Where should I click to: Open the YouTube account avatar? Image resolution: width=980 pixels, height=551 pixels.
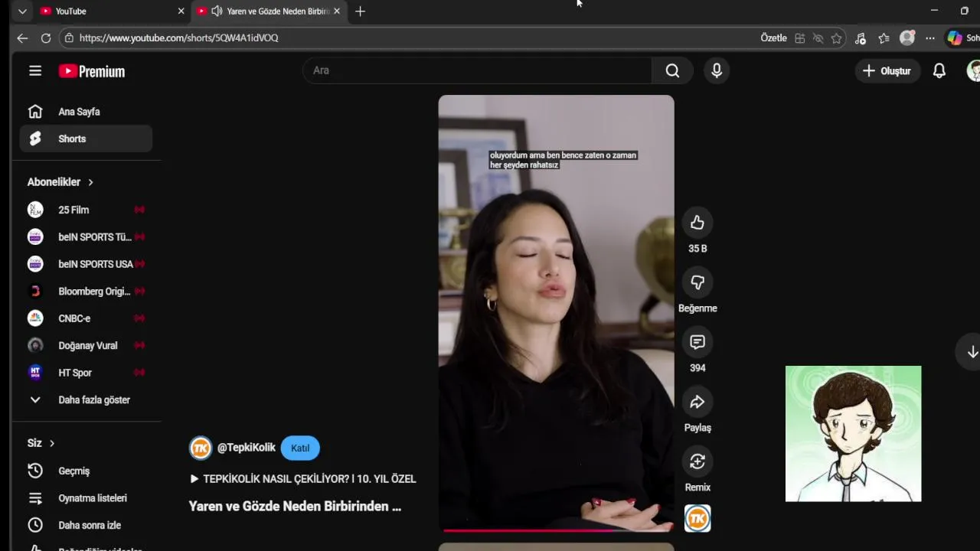pyautogui.click(x=974, y=70)
